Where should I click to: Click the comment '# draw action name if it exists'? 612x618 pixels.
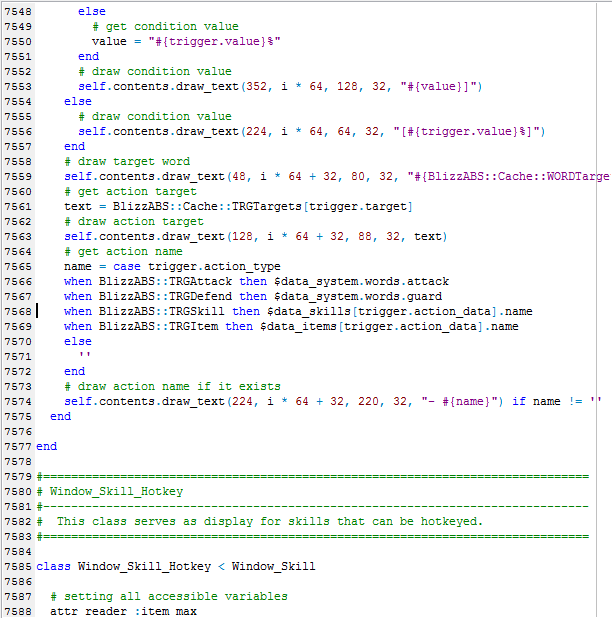click(172, 386)
